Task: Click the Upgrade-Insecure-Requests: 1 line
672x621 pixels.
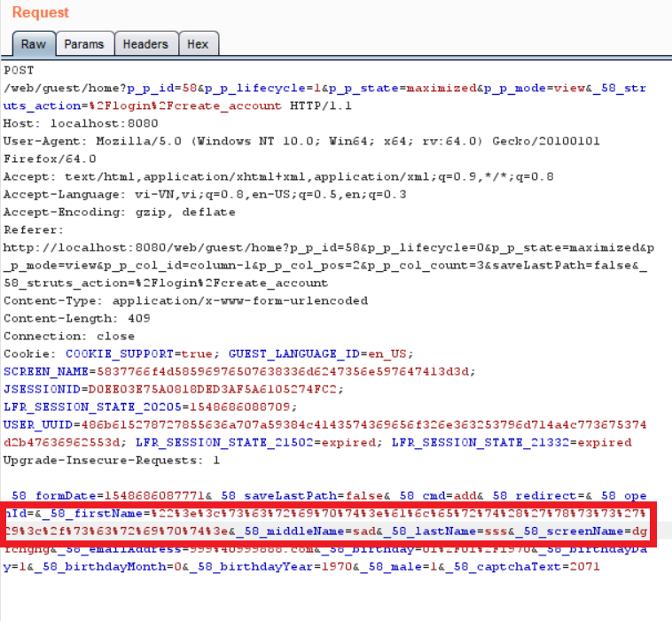Action: [112, 461]
